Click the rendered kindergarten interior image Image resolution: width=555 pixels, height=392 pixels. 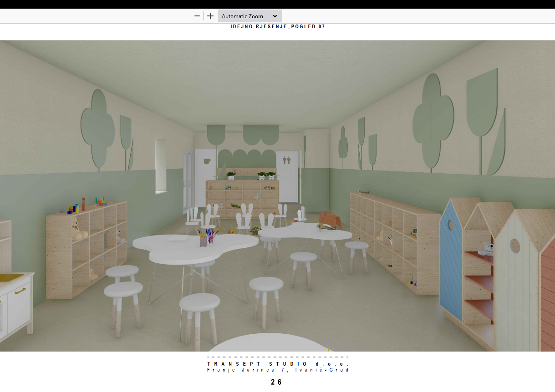(277, 196)
